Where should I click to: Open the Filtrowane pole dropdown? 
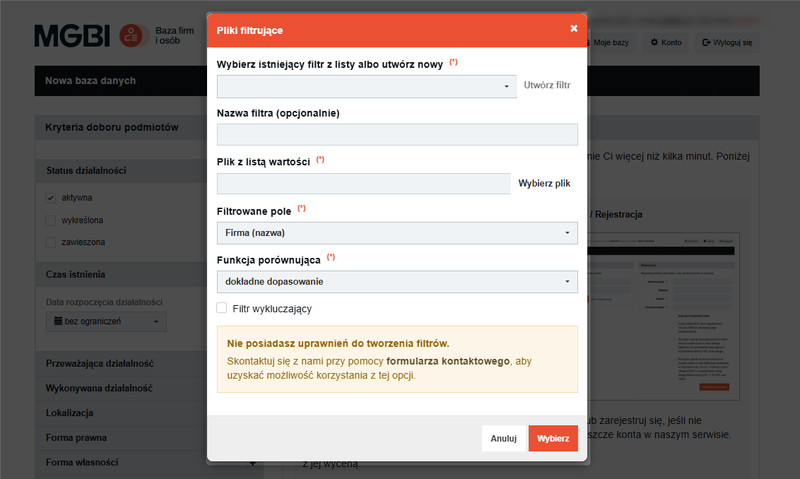point(397,233)
